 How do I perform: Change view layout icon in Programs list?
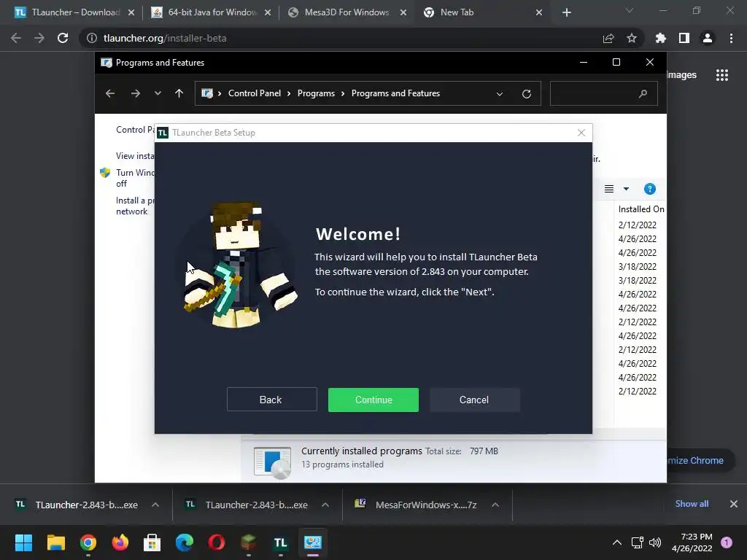[x=609, y=189]
